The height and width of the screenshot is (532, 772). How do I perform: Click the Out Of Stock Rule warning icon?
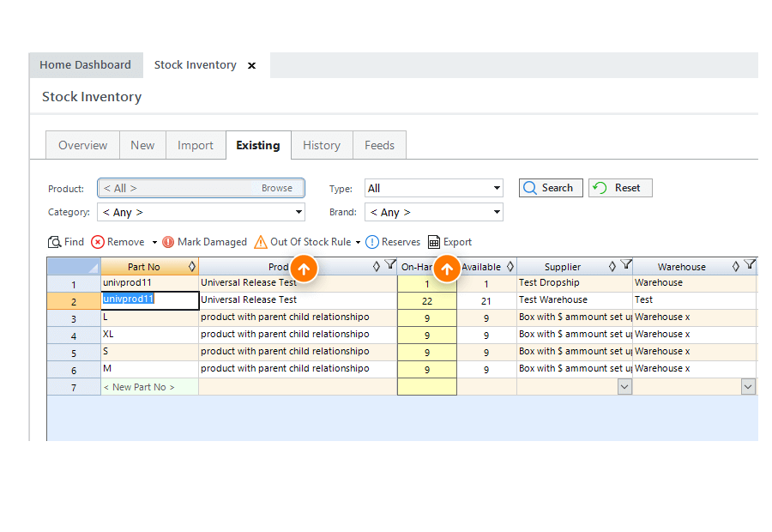[x=261, y=242]
